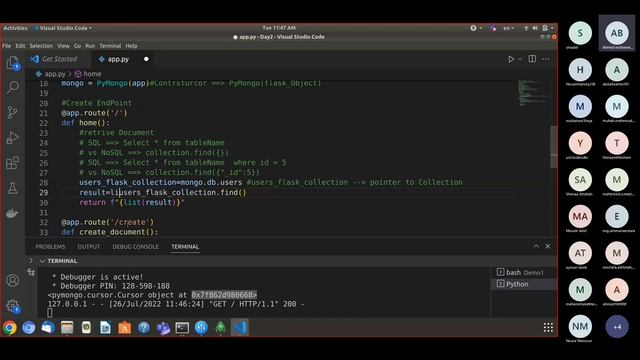This screenshot has height=360, width=640.
Task: Switch to the OUTPUT panel tab
Action: click(x=89, y=247)
